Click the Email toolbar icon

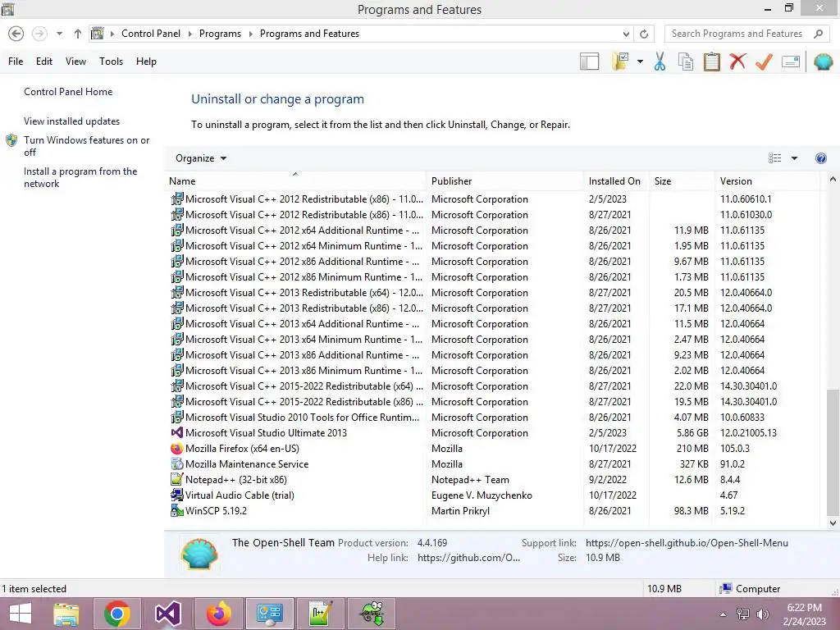[791, 62]
